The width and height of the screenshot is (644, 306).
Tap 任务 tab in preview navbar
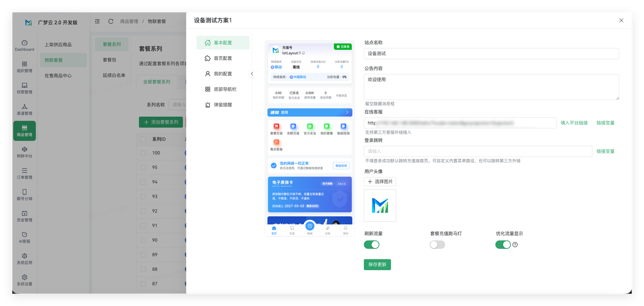tap(328, 230)
